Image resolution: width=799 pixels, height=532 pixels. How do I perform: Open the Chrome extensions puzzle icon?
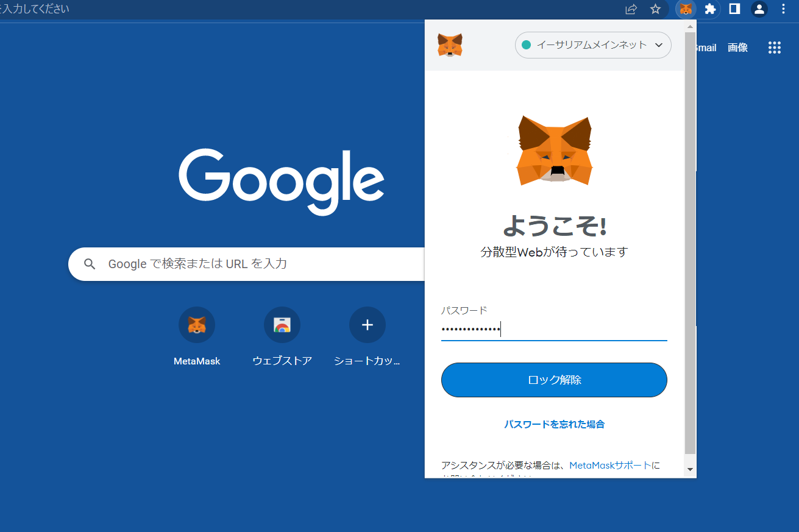coord(710,9)
